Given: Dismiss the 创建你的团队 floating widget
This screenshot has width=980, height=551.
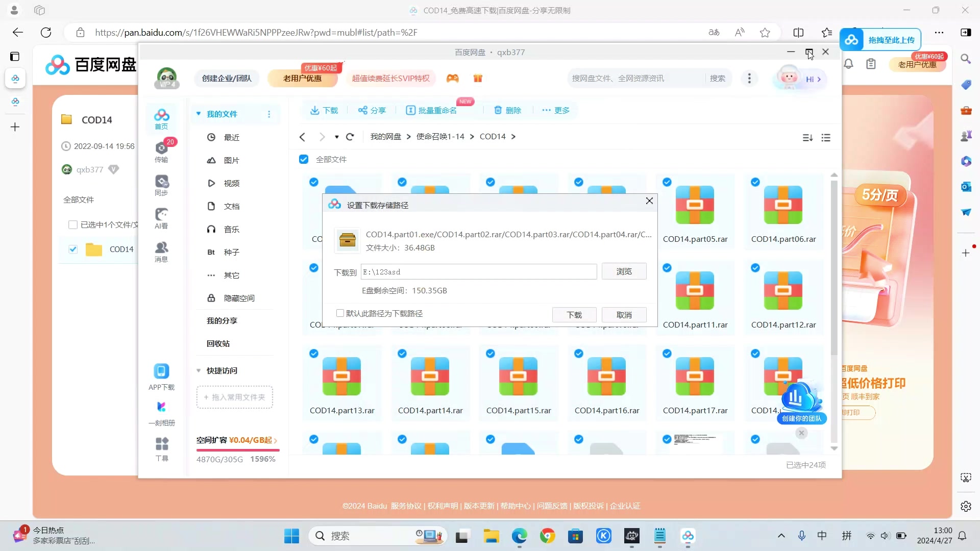Looking at the screenshot, I should click(801, 433).
